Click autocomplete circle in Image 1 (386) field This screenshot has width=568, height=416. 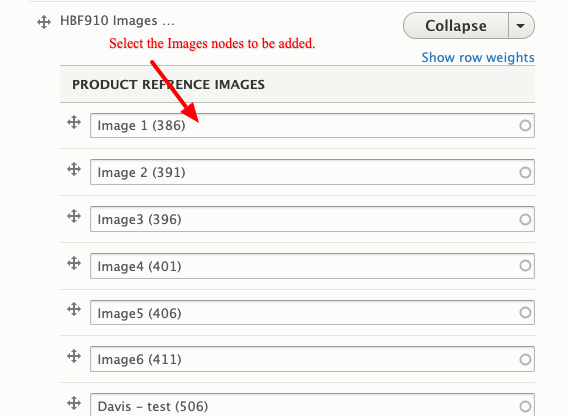[x=525, y=126]
